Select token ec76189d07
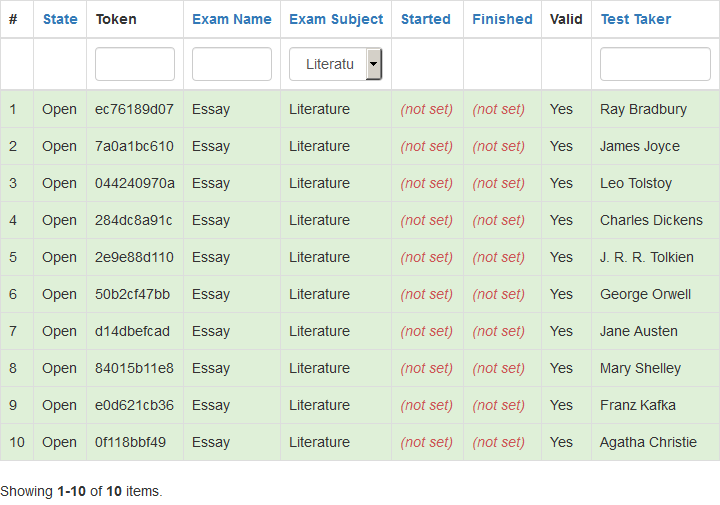The width and height of the screenshot is (720, 505). click(x=134, y=109)
